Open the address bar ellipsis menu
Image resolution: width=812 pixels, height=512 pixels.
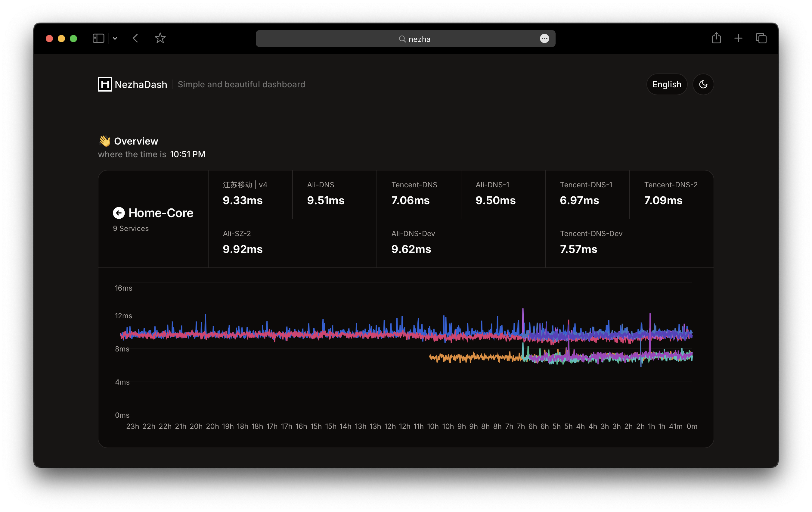coord(544,39)
